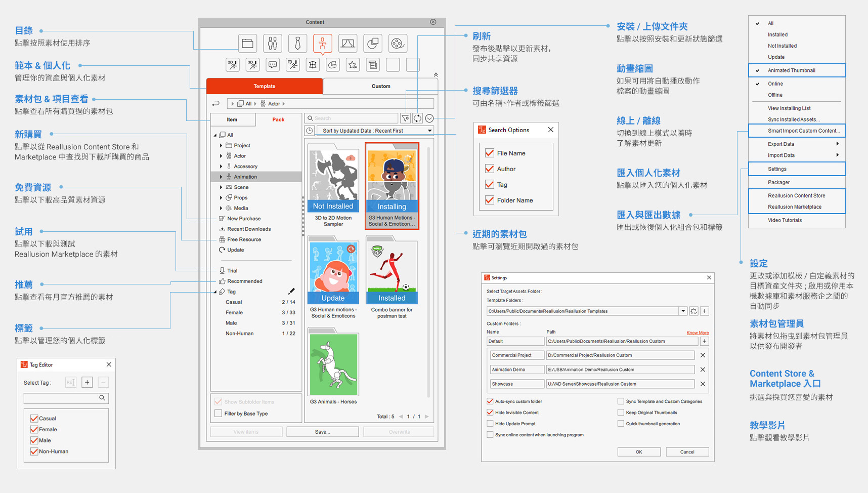The height and width of the screenshot is (493, 868).
Task: Cancel the Settings dialog
Action: coord(687,452)
